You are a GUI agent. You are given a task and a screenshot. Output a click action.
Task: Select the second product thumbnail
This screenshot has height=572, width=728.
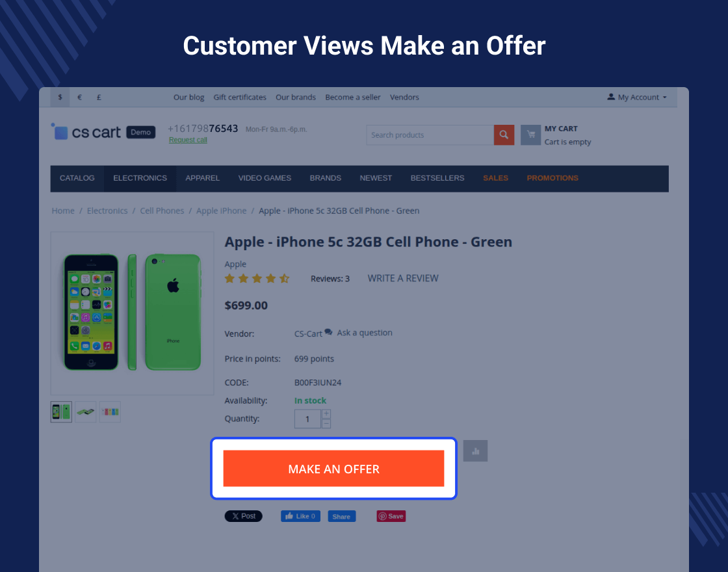tap(85, 412)
